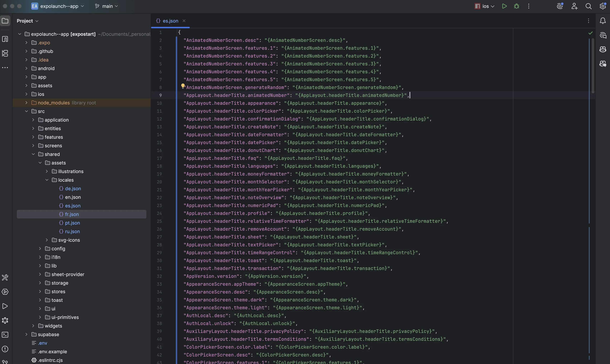The width and height of the screenshot is (610, 364).
Task: Close the es.json tab
Action: click(x=184, y=21)
